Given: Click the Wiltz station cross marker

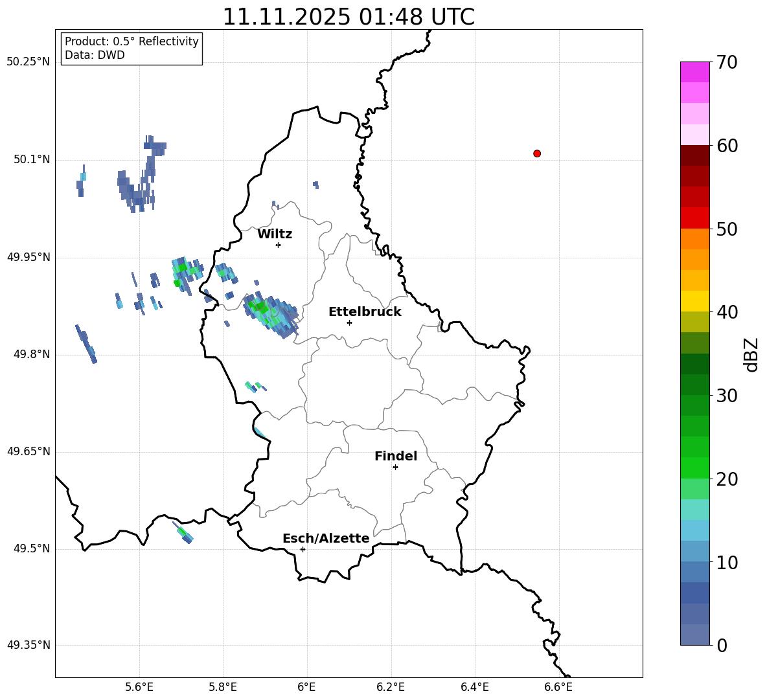Looking at the screenshot, I should click(279, 245).
